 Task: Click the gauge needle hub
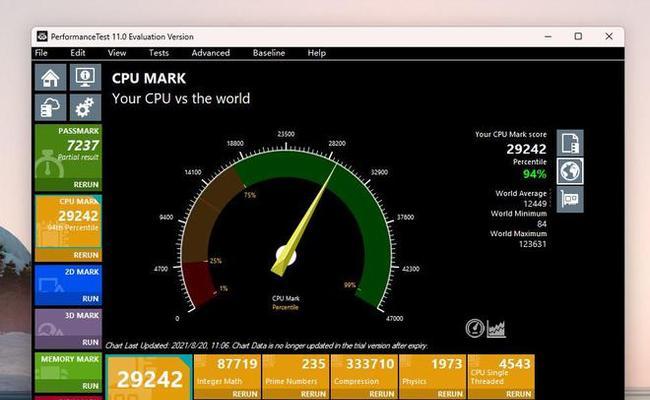pyautogui.click(x=286, y=256)
